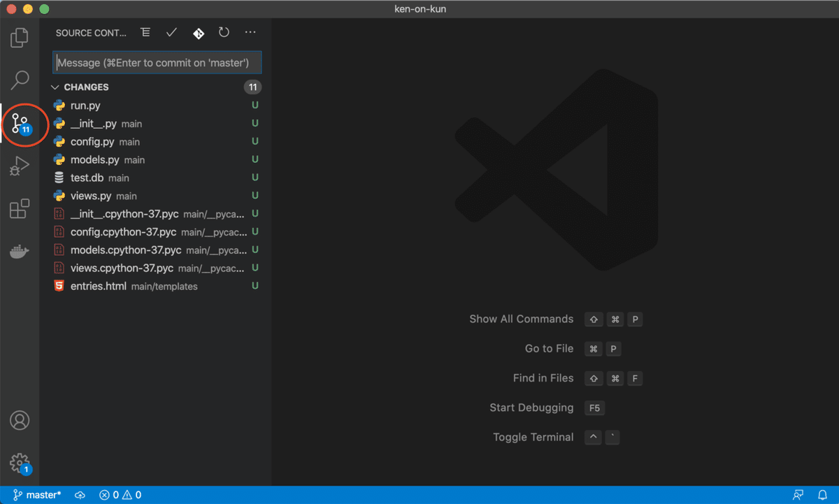The height and width of the screenshot is (504, 839).
Task: Click the untracked U status of test.db
Action: click(x=255, y=178)
